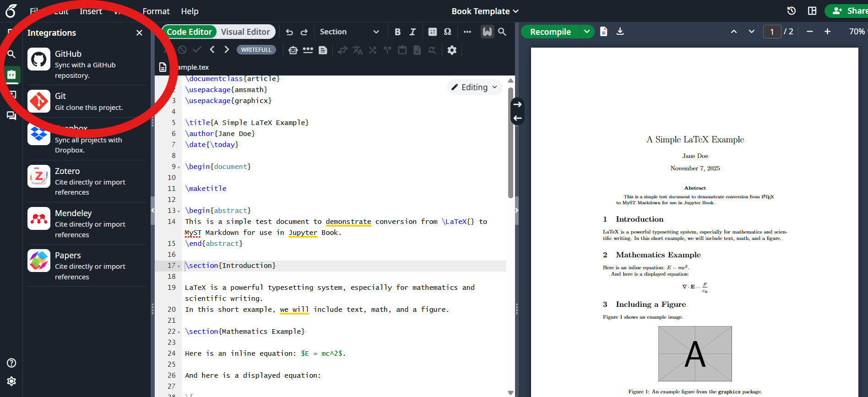Open project search in left rail
The image size is (868, 397).
pos(11,54)
